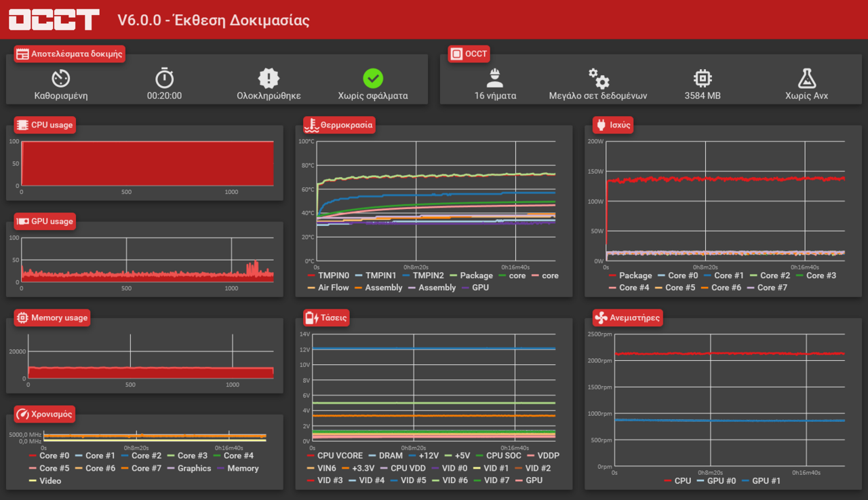Click the schedule icon above Καθορισμένη
This screenshot has width=868, height=500.
tap(61, 78)
